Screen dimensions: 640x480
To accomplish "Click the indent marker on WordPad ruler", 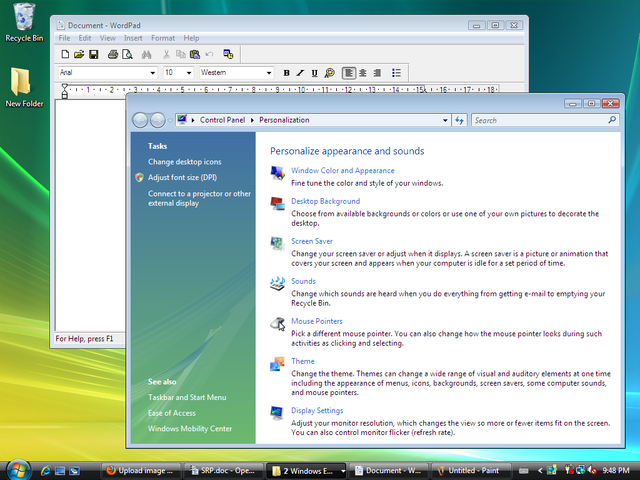I will (x=64, y=91).
